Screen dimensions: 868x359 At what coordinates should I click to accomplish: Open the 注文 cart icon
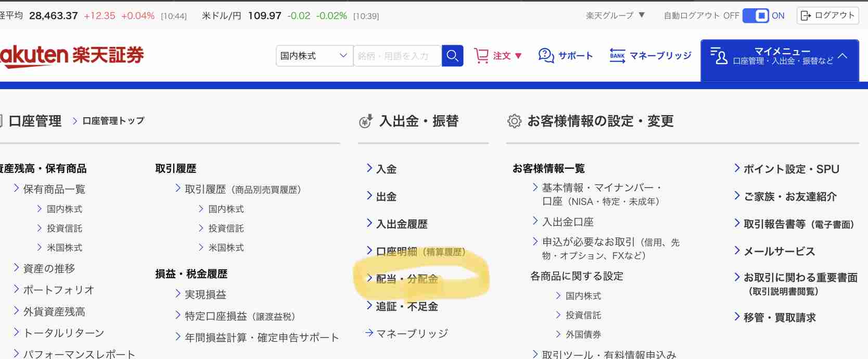click(x=481, y=56)
